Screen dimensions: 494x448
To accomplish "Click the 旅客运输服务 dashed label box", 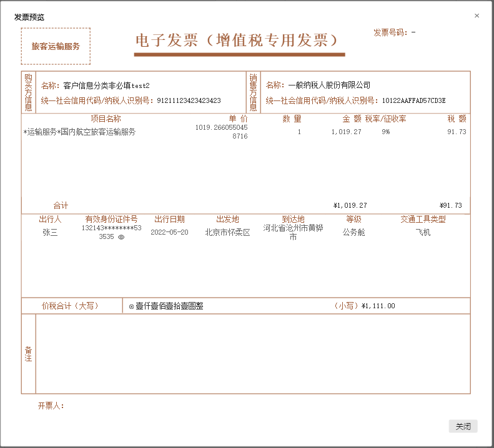I will click(x=56, y=46).
